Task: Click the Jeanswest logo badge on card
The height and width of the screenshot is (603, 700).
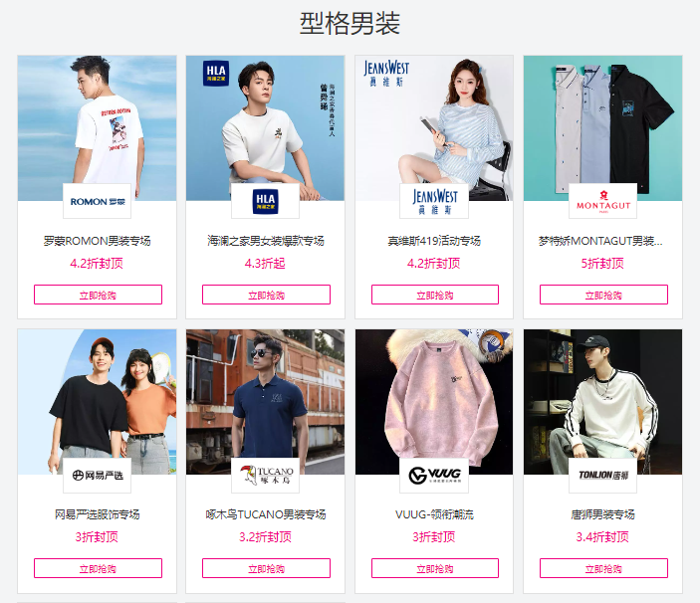Action: pos(434,201)
